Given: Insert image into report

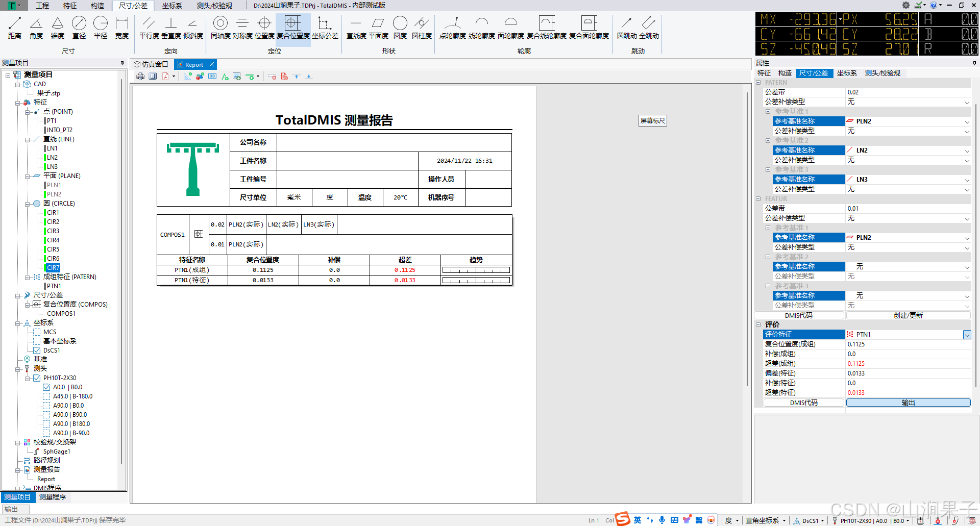Looking at the screenshot, I should pos(237,77).
